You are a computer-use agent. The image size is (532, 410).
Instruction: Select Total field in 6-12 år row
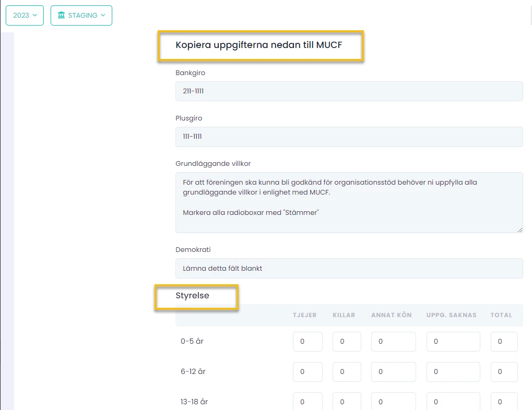click(504, 372)
